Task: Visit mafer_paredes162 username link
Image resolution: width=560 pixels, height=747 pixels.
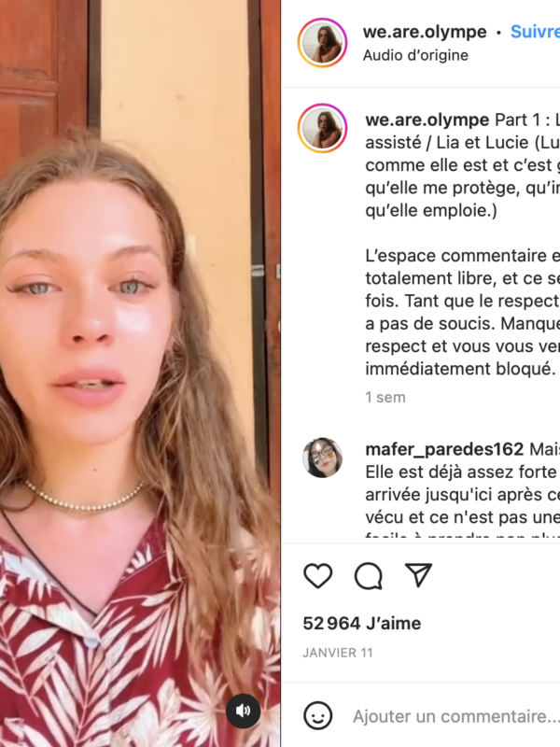Action: (444, 449)
